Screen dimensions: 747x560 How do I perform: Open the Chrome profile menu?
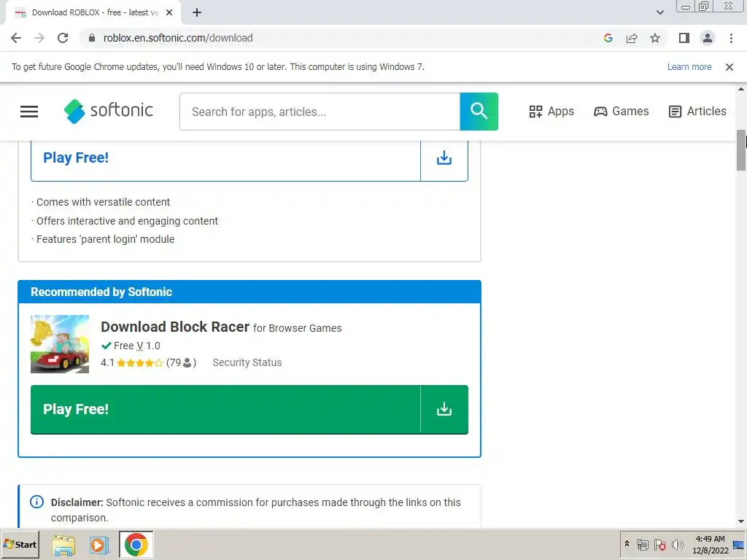click(x=708, y=38)
